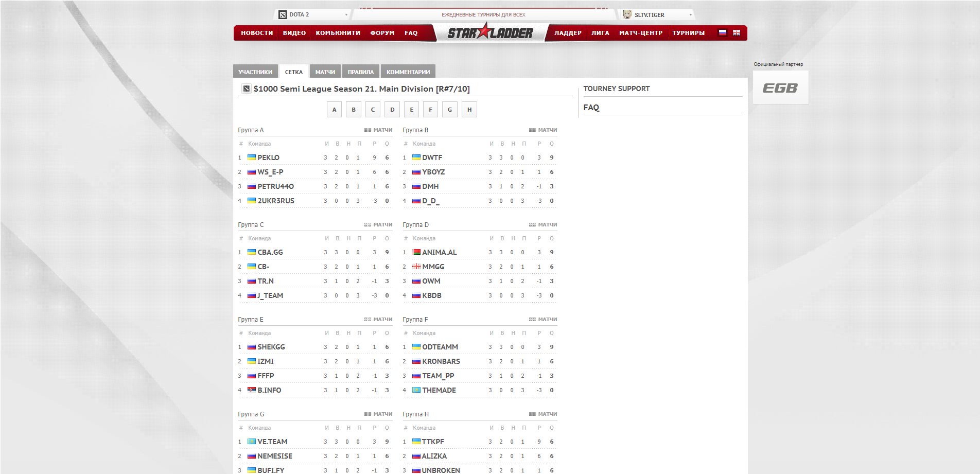Image resolution: width=980 pixels, height=474 pixels.
Task: Jump to group D using letter button
Action: point(392,110)
